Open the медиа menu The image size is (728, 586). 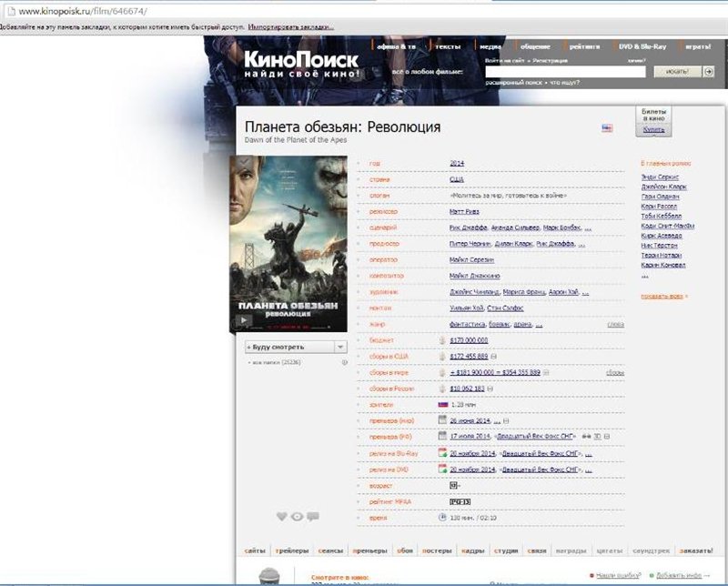(490, 46)
